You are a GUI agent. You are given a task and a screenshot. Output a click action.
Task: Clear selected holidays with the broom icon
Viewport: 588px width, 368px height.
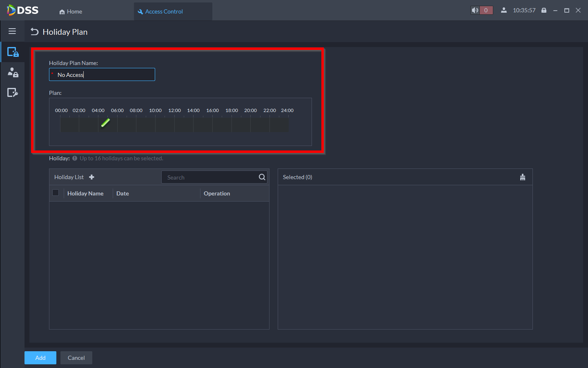click(522, 177)
